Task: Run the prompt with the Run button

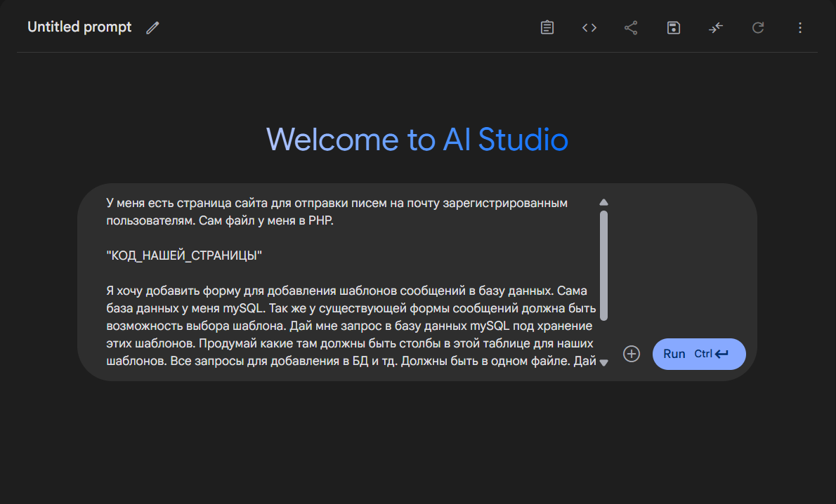Action: point(699,354)
